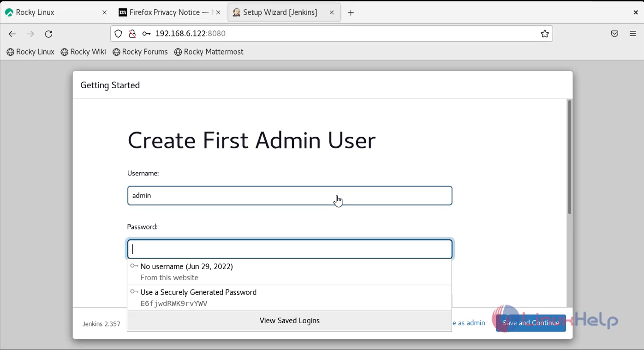Image resolution: width=644 pixels, height=350 pixels.
Task: Close the Rocky Linux tab
Action: point(105,13)
